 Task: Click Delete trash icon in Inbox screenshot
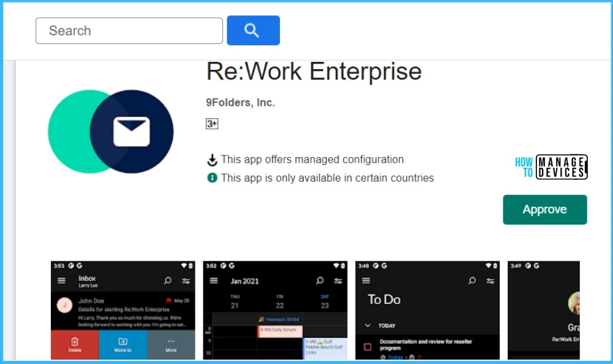point(75,341)
